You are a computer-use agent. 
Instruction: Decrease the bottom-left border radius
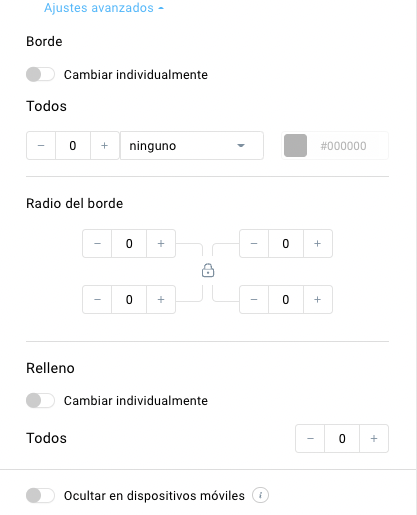pos(97,300)
